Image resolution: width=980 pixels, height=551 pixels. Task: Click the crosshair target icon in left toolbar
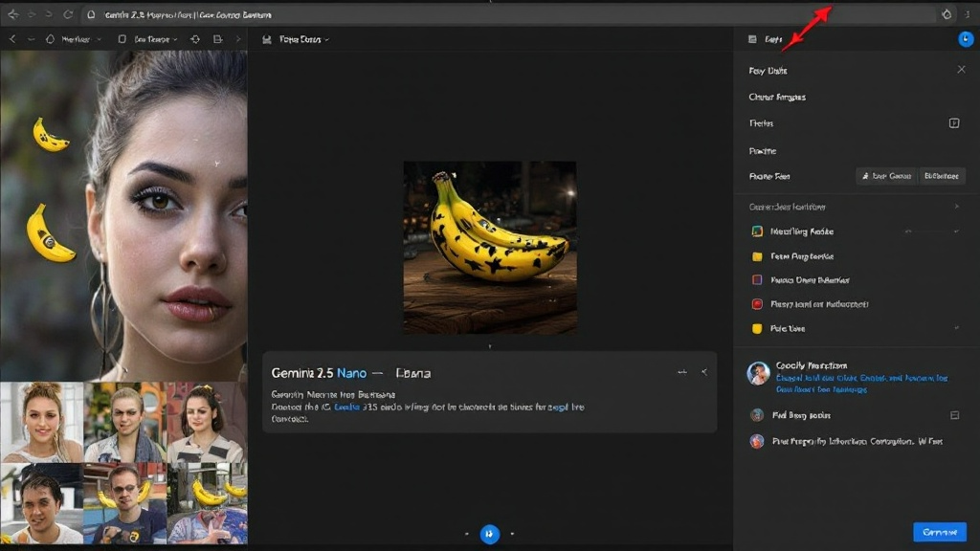click(195, 38)
